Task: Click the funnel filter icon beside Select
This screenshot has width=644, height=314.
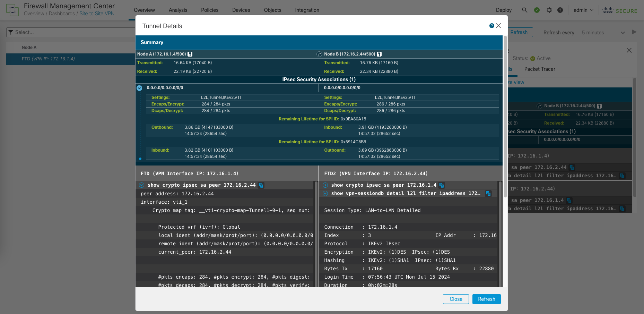Action: (x=11, y=32)
